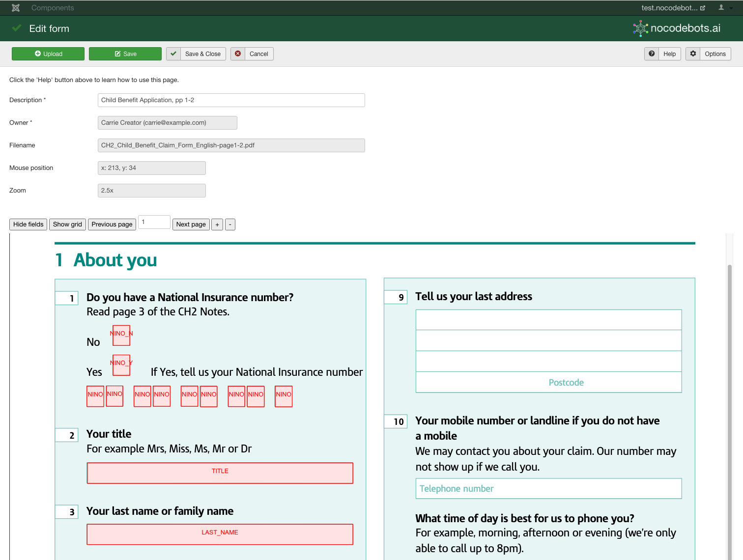This screenshot has height=560, width=743.
Task: Click the Options gear icon
Action: tap(693, 54)
